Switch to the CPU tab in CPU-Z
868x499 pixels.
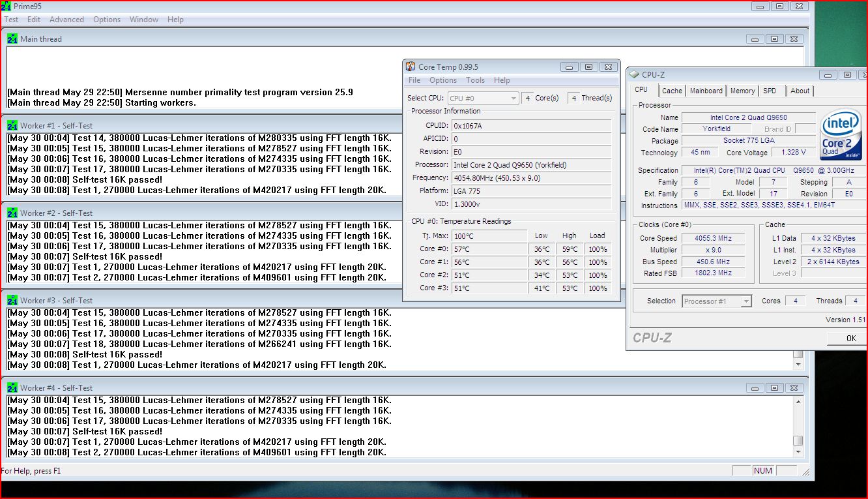coord(641,90)
